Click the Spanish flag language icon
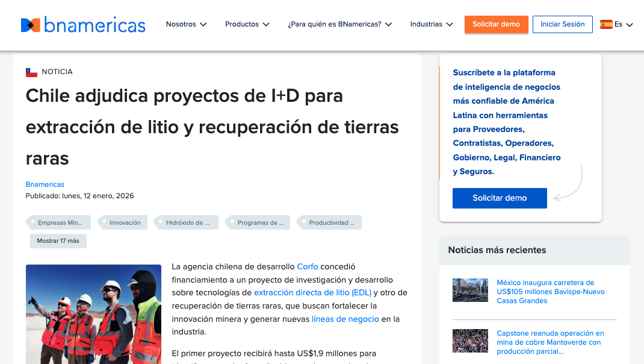This screenshot has height=364, width=644. point(606,25)
